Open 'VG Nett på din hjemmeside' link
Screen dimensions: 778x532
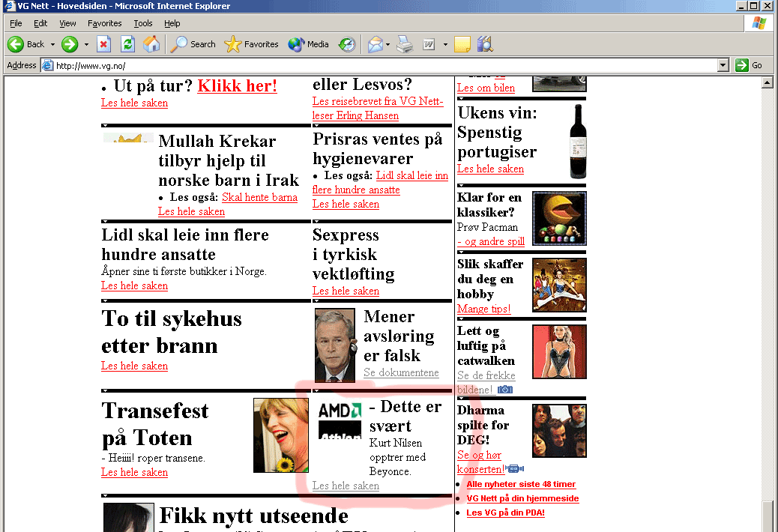click(x=522, y=498)
